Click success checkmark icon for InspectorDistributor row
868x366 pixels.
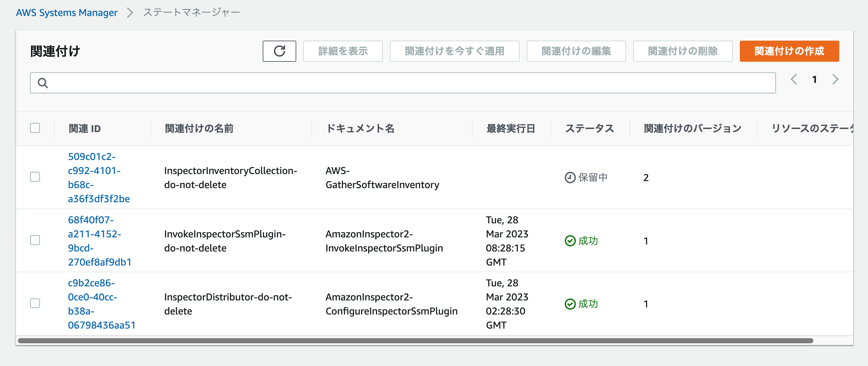570,304
